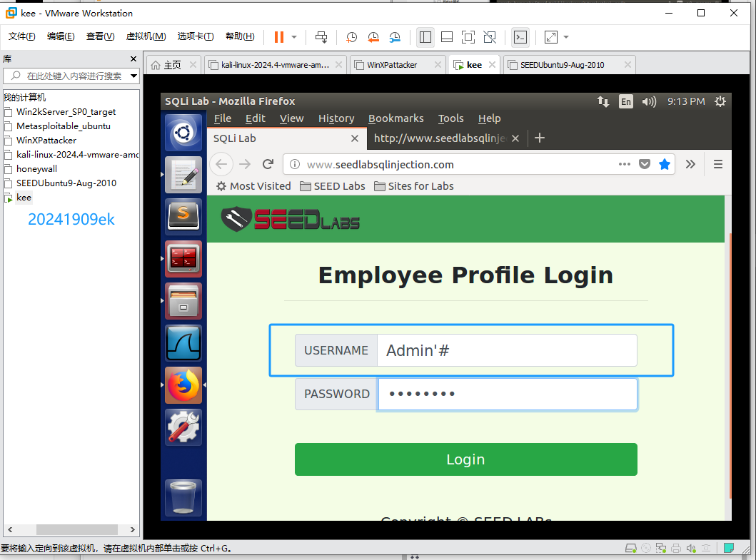Open the Trash in dock
Screen dimensions: 756x560
click(183, 497)
